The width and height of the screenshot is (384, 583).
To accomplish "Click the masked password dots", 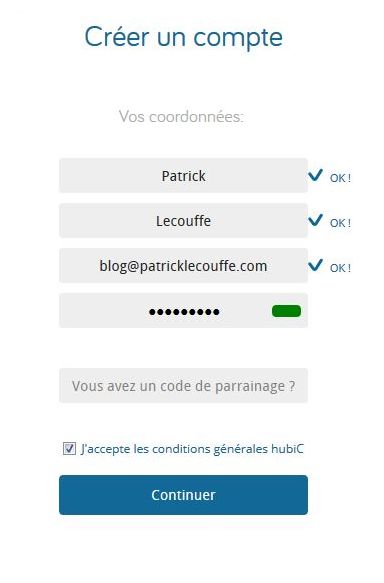I will click(x=184, y=312).
